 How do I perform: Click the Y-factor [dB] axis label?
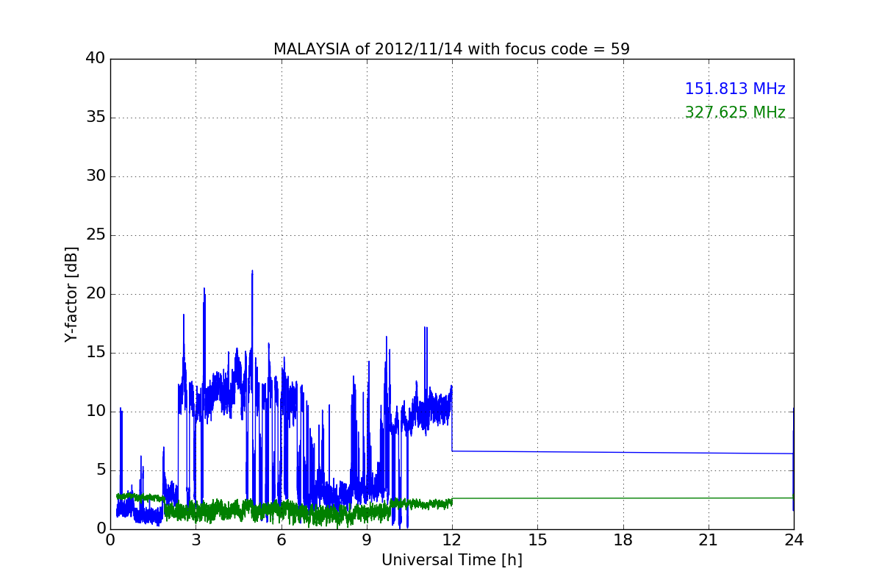click(71, 294)
